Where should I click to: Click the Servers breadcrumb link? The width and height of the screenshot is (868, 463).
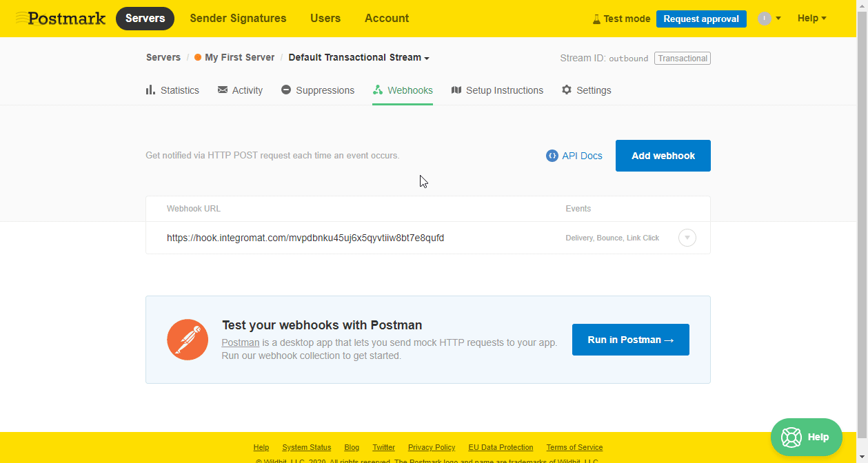pyautogui.click(x=163, y=57)
